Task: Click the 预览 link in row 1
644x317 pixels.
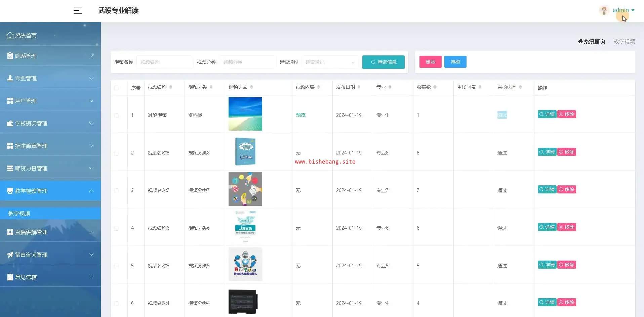Action: click(300, 115)
